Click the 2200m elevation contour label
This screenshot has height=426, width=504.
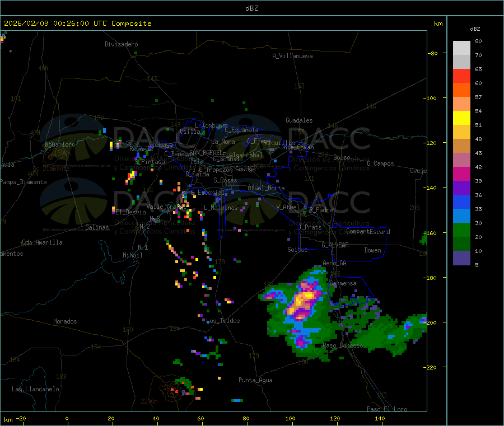149,401
